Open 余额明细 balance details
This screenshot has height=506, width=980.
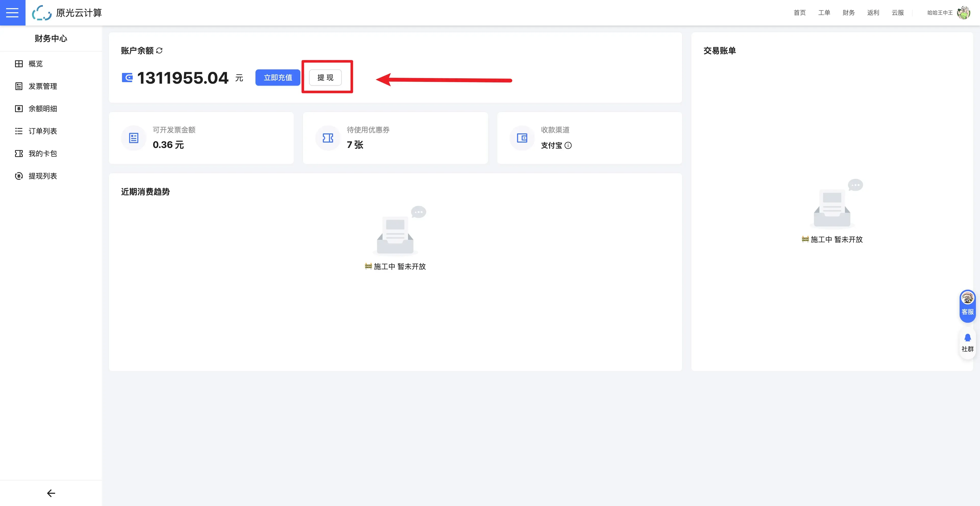coord(42,109)
